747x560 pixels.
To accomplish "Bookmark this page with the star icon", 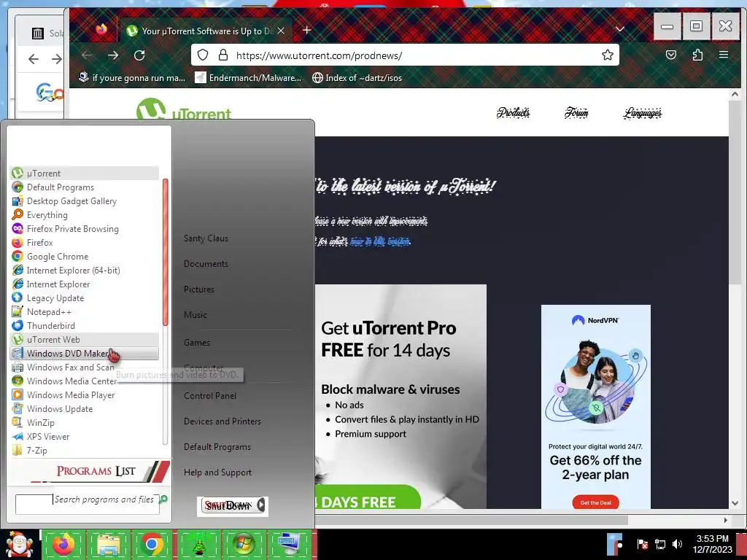I will click(608, 55).
